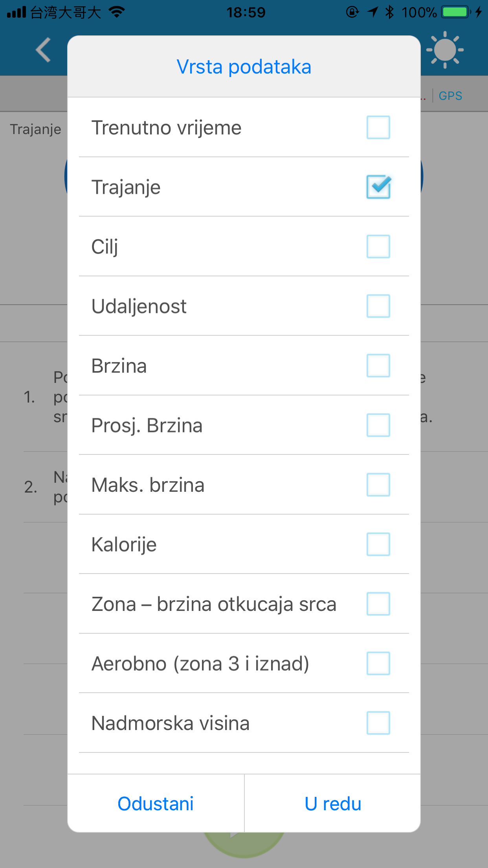Tap the back arrow icon
The height and width of the screenshot is (868, 488).
click(x=43, y=50)
